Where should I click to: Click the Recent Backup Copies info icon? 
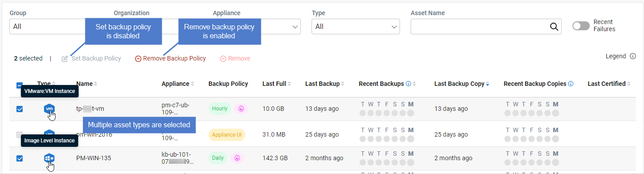pos(571,84)
